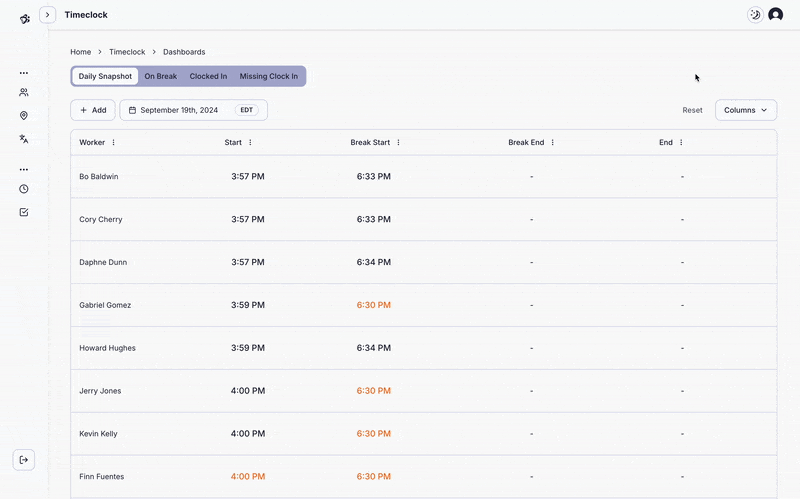Switch to the Missing Clock In tab
This screenshot has width=800, height=499.
coord(269,76)
